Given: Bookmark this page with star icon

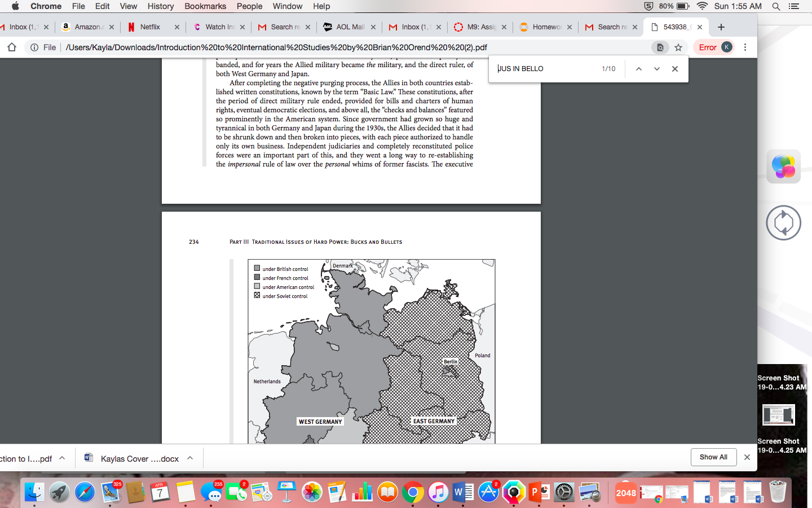Looking at the screenshot, I should point(678,47).
